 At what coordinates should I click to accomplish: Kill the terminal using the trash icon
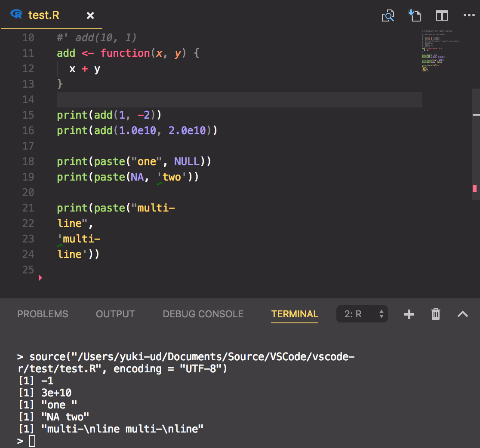click(435, 314)
